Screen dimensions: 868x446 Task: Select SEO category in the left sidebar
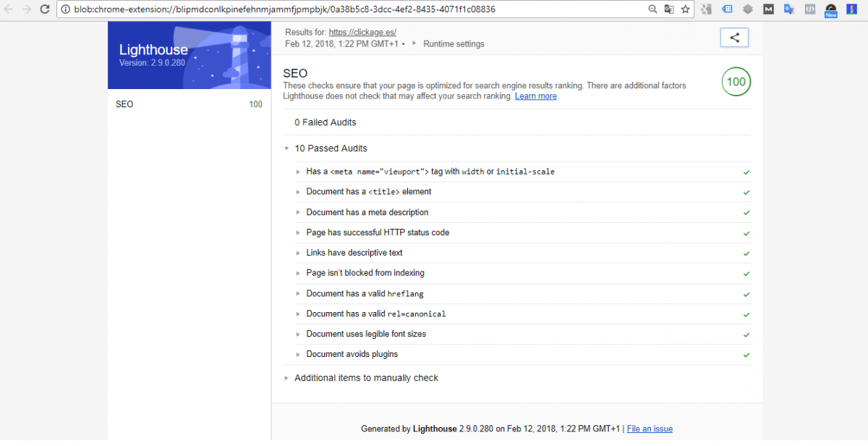coord(124,104)
